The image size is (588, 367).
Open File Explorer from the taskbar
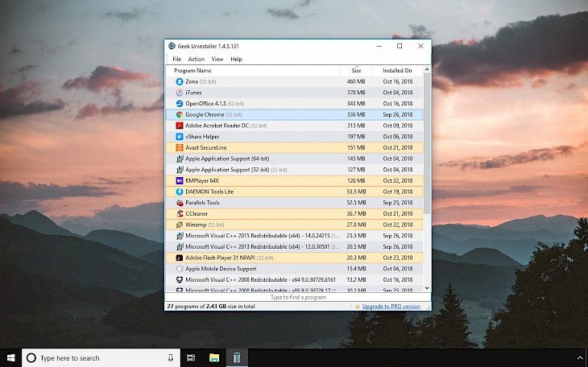point(214,358)
